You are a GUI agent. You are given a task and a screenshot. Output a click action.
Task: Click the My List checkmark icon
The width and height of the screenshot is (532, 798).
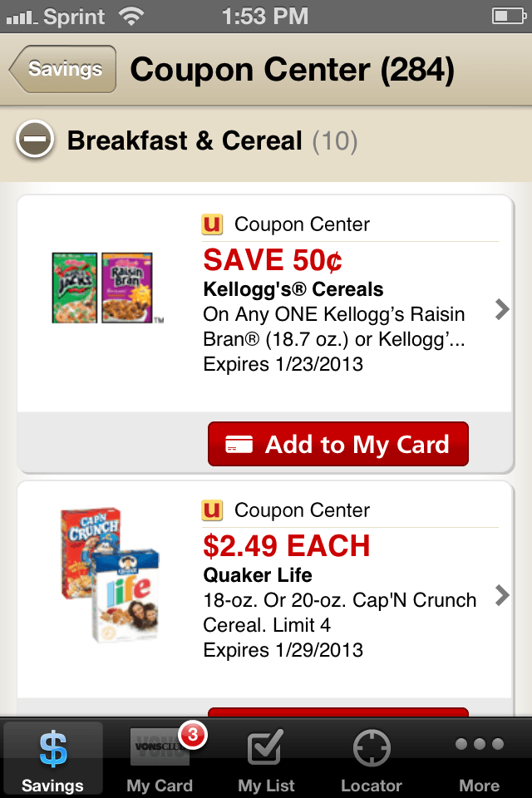point(265,746)
